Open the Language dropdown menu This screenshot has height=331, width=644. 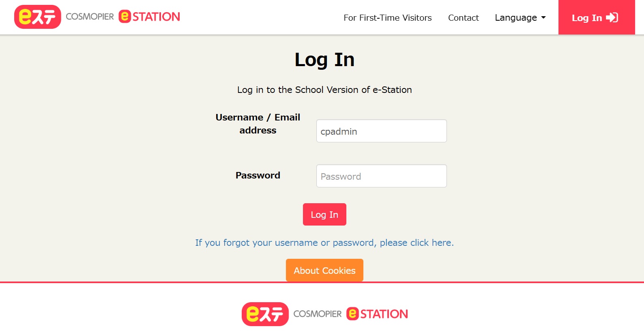pos(516,18)
